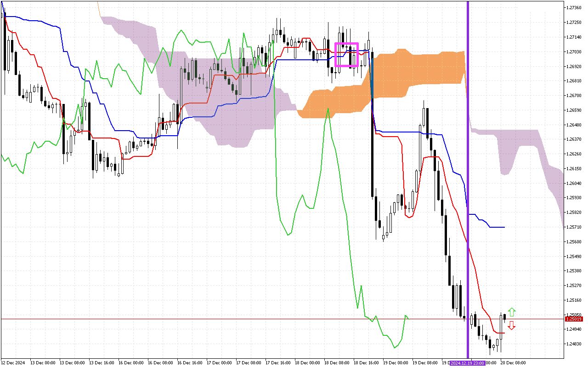Click the current price label 1.25019
588x368 pixels.
click(574, 319)
